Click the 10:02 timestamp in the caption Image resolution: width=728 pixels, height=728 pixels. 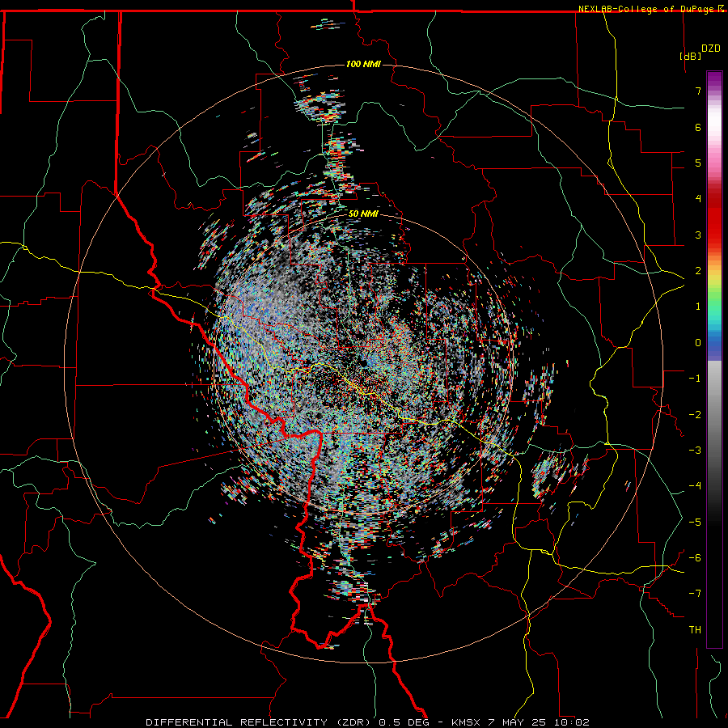(x=570, y=722)
